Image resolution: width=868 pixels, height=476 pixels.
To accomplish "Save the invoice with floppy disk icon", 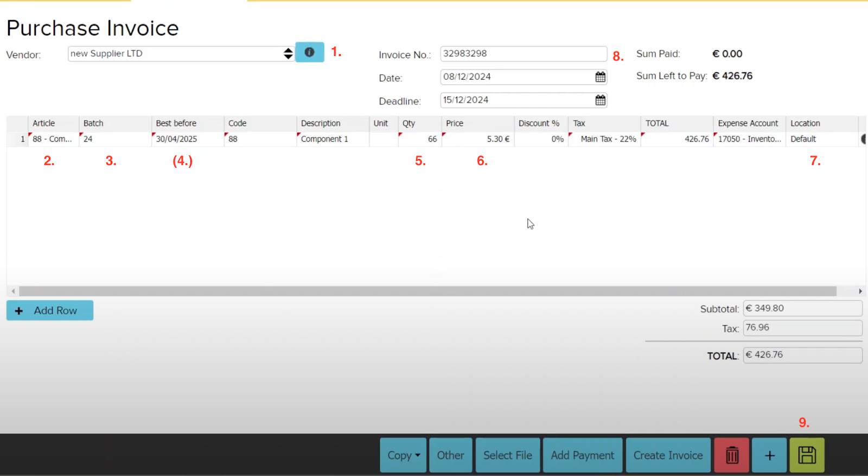I will (807, 455).
